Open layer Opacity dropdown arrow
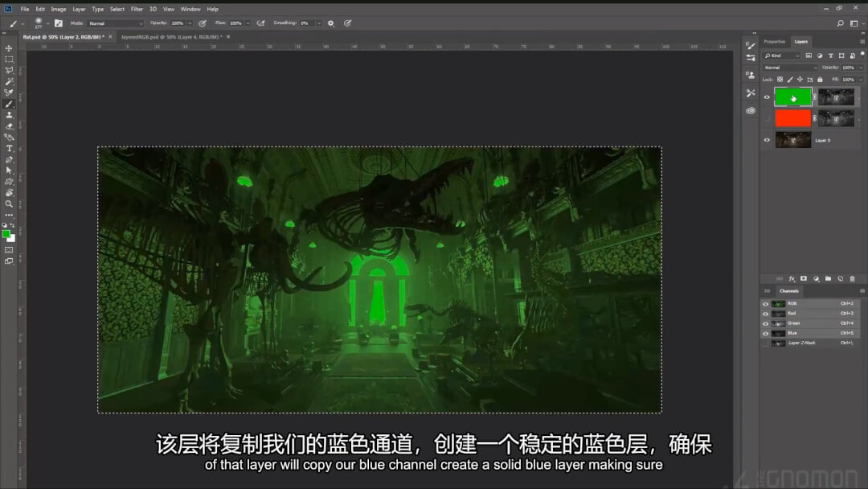 tap(861, 68)
